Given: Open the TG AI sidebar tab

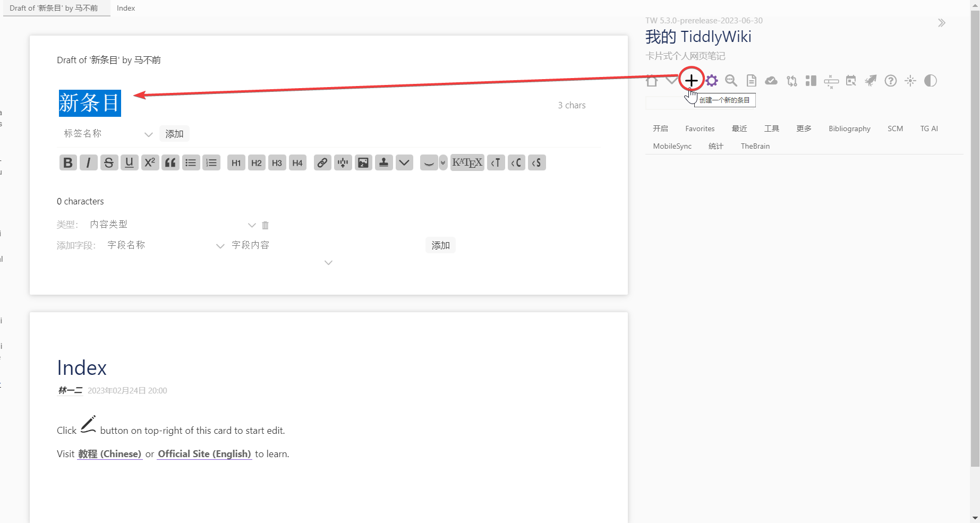Looking at the screenshot, I should coord(929,128).
